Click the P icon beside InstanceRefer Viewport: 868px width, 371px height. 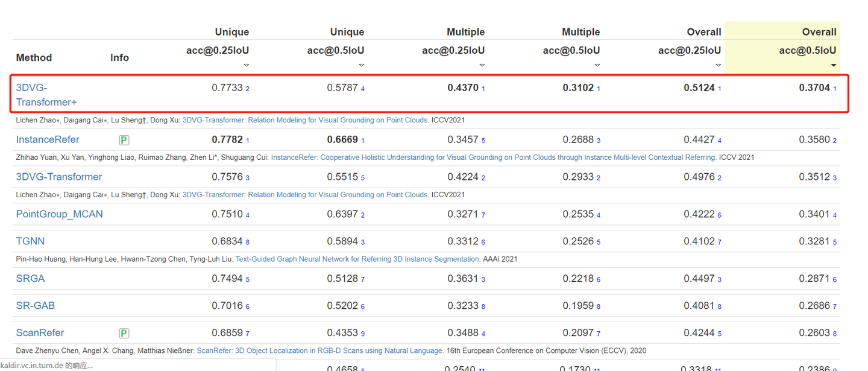(124, 140)
